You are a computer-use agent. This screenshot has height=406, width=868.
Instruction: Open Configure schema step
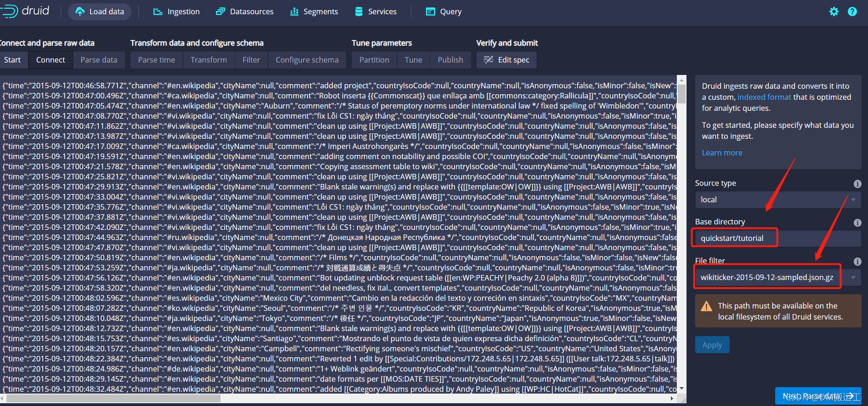coord(307,60)
